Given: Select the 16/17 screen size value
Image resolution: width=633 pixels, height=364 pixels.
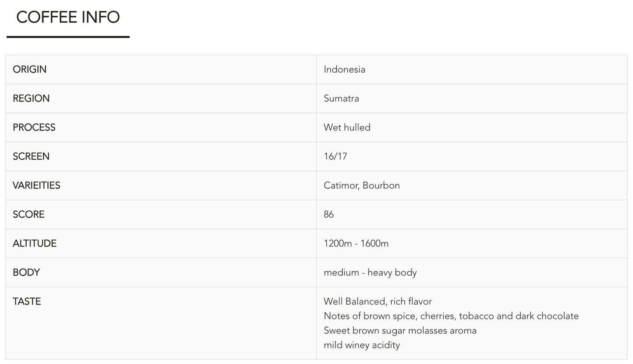Looking at the screenshot, I should [335, 157].
